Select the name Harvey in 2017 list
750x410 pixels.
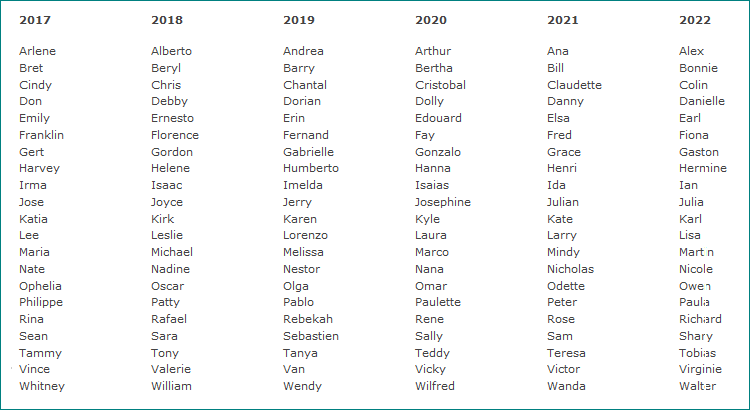tap(40, 168)
